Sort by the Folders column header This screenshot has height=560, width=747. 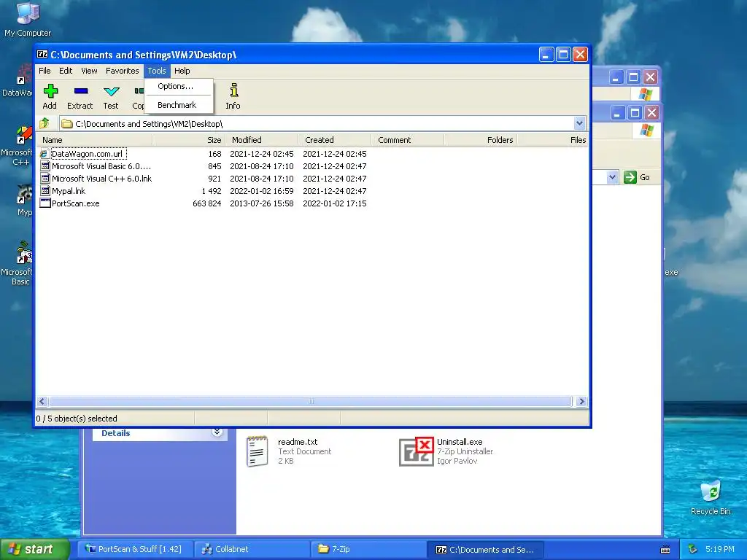(480, 140)
